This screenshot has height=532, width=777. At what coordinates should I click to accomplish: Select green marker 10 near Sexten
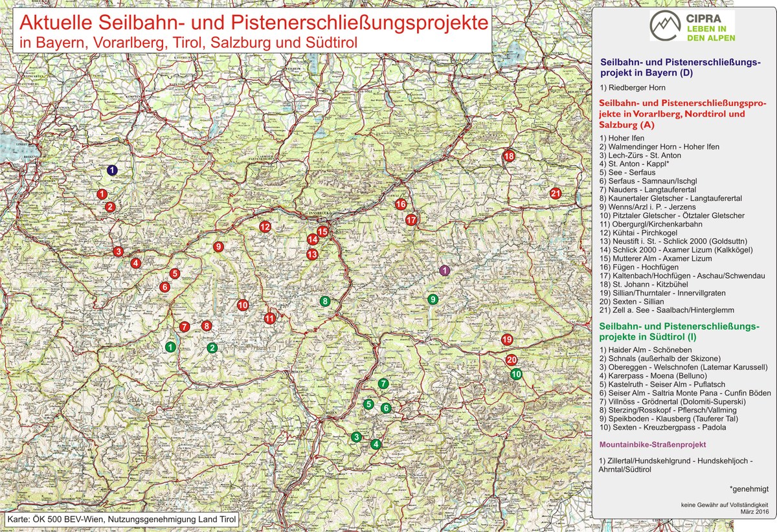(x=516, y=373)
